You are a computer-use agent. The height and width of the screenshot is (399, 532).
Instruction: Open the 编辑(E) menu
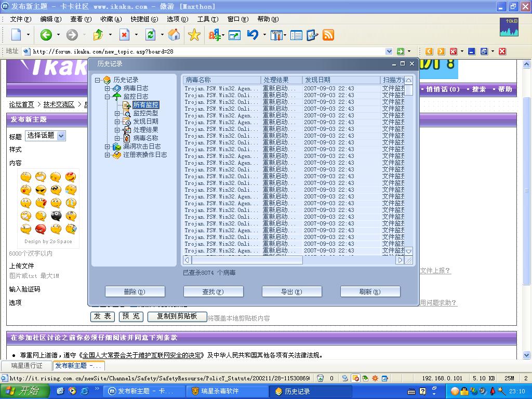point(50,19)
